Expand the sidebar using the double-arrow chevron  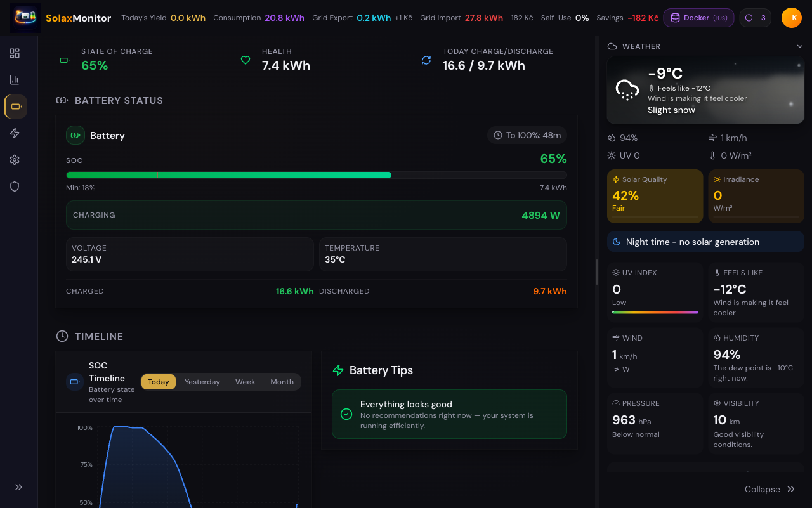(x=18, y=487)
